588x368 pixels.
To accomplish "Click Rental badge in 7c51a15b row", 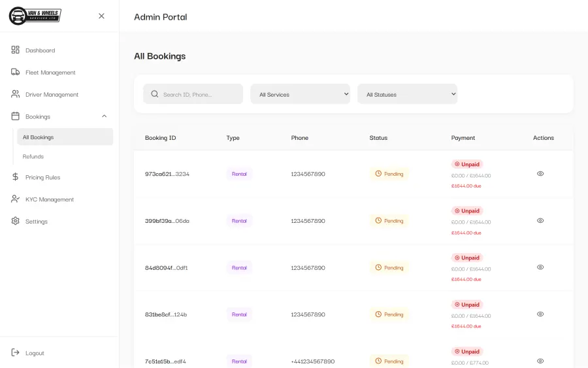I will [x=239, y=361].
